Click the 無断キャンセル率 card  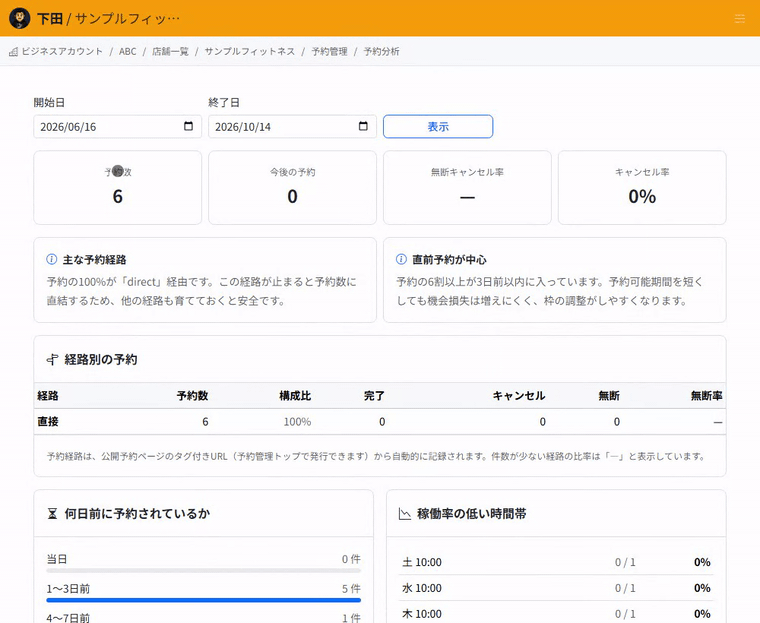(467, 188)
